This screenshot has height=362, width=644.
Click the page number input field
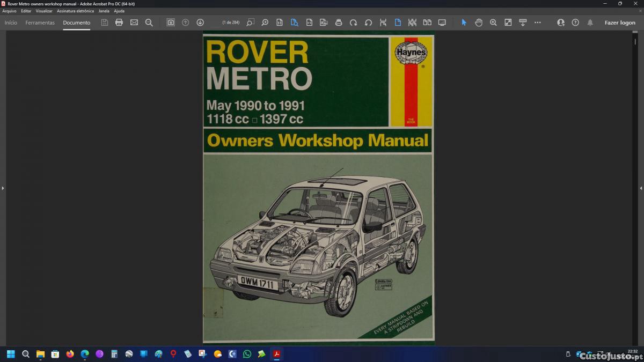(215, 23)
